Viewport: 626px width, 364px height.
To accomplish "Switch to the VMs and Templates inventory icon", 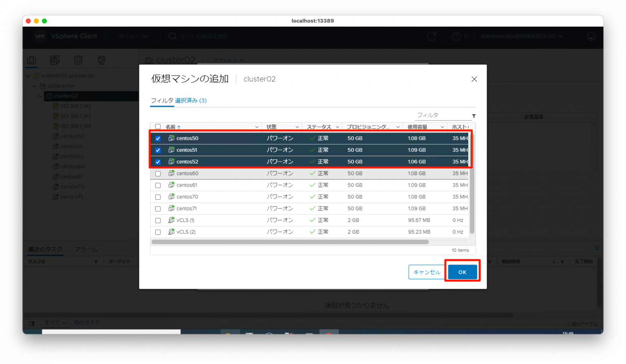I will [x=55, y=60].
